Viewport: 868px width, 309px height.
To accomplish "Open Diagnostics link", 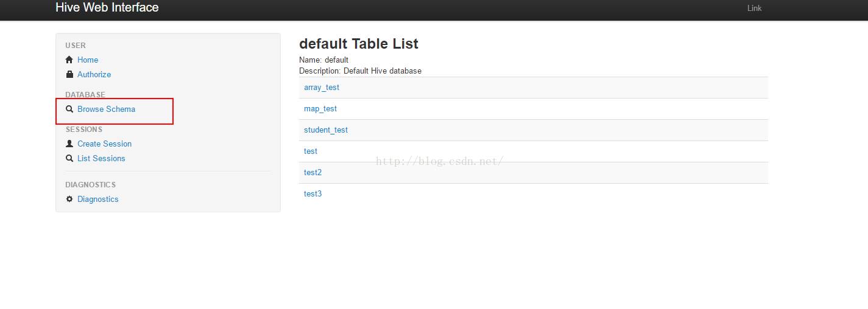I will [x=98, y=199].
